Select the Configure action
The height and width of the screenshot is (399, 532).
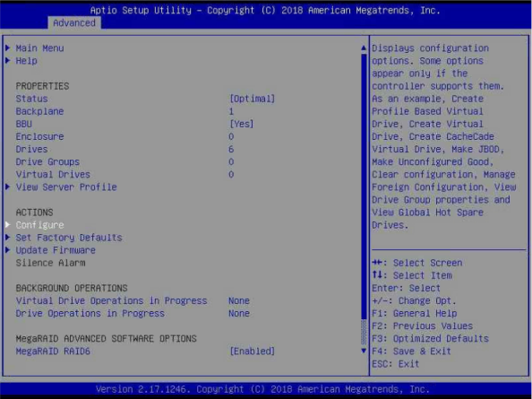click(39, 225)
